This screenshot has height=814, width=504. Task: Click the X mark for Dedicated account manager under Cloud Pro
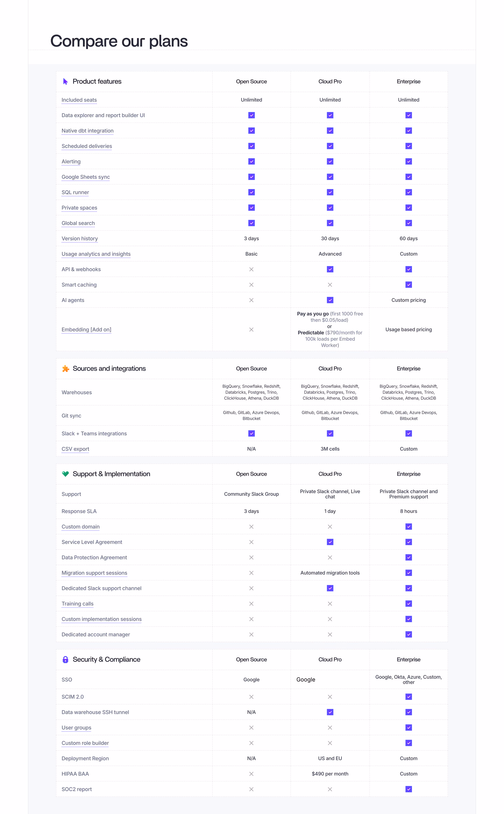tap(330, 634)
